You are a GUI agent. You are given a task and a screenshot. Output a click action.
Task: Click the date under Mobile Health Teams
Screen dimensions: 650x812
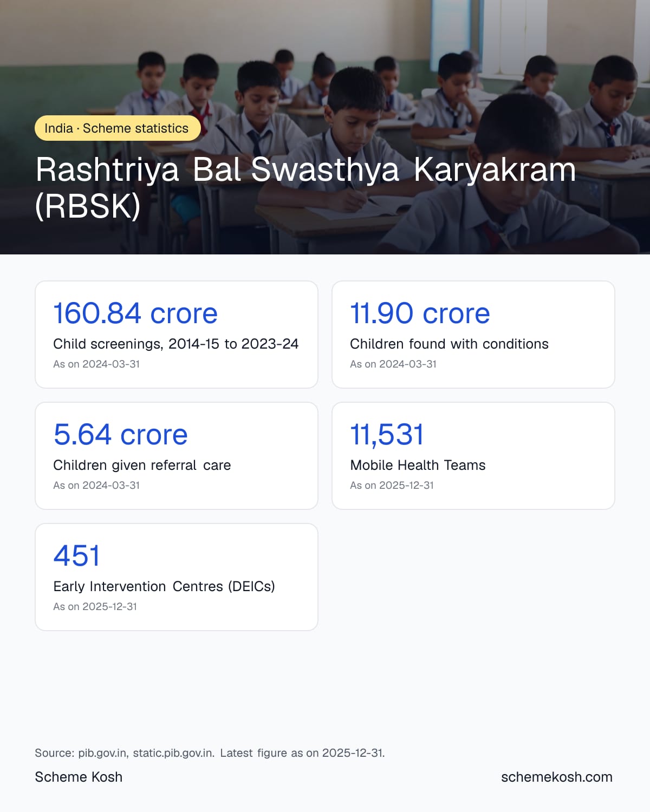(x=392, y=486)
